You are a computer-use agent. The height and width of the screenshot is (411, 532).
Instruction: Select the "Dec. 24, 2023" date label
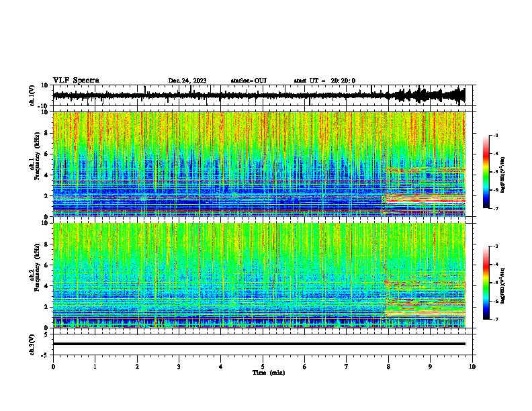tap(187, 81)
